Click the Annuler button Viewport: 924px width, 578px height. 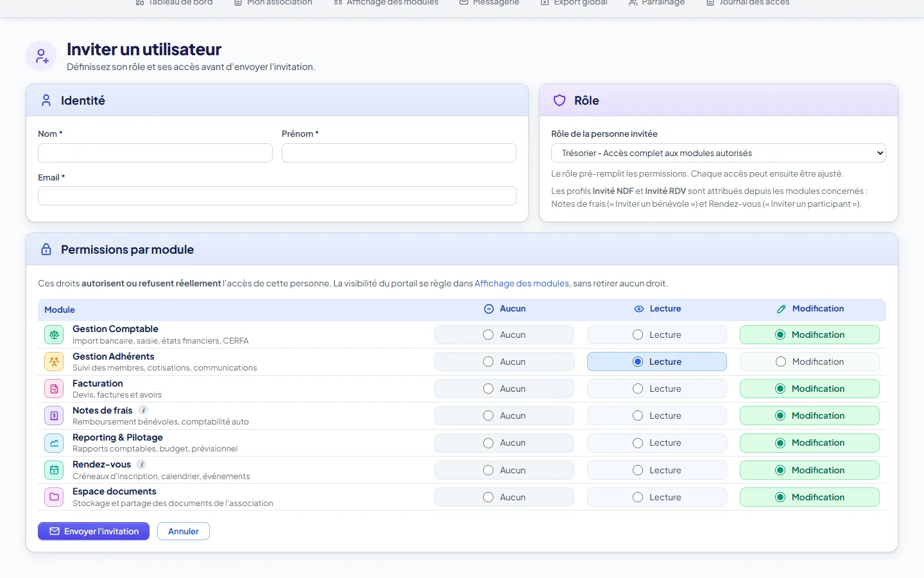pos(184,531)
